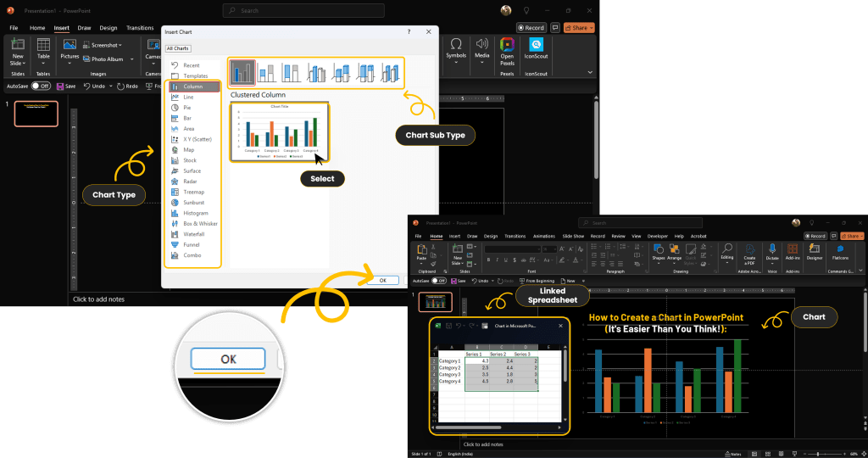Start Dictate from the Voice group
Screen dimensions: 868x458
(x=771, y=252)
